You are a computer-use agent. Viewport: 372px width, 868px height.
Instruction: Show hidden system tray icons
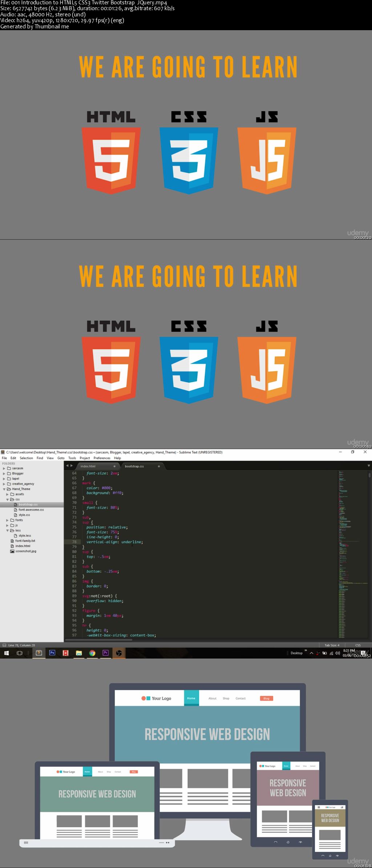pos(311,653)
